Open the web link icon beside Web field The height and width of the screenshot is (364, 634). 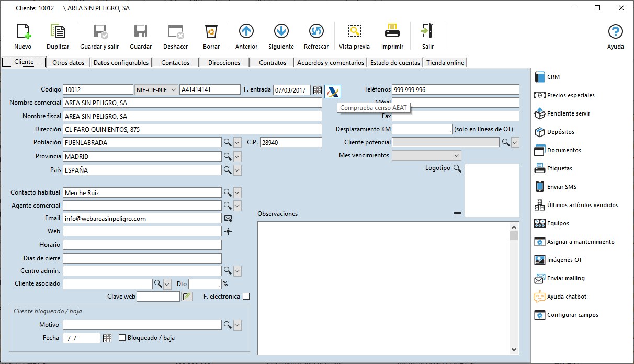228,231
